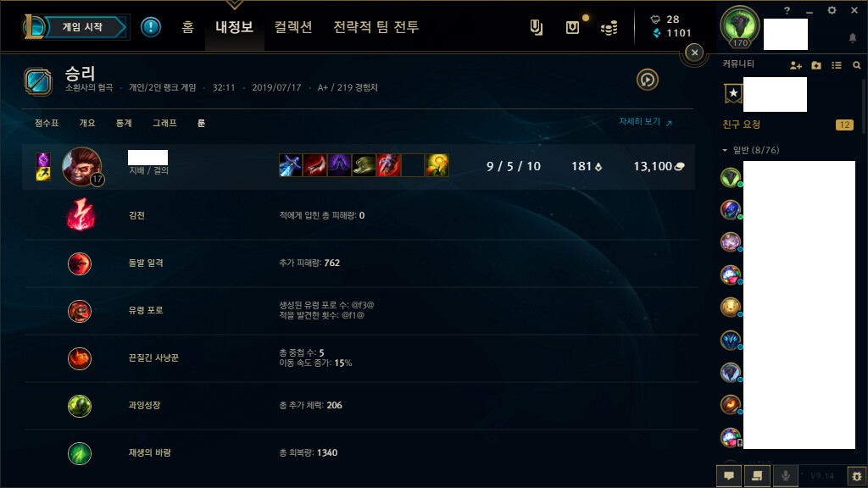868x488 pixels.
Task: Open the store coins icon
Action: tap(609, 28)
